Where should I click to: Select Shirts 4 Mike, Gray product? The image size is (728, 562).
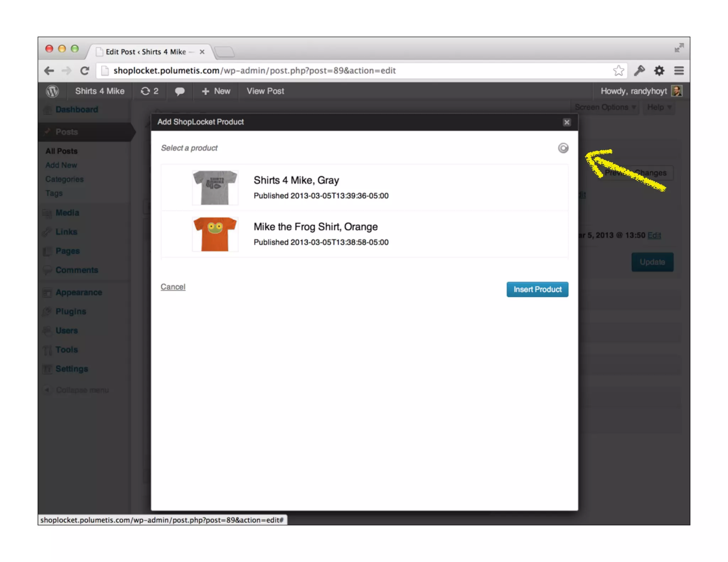pyautogui.click(x=296, y=180)
